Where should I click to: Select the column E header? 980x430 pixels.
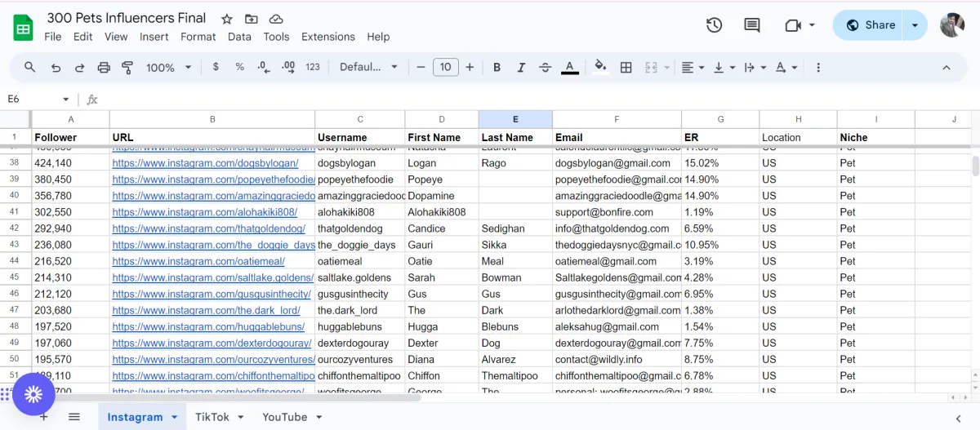515,119
